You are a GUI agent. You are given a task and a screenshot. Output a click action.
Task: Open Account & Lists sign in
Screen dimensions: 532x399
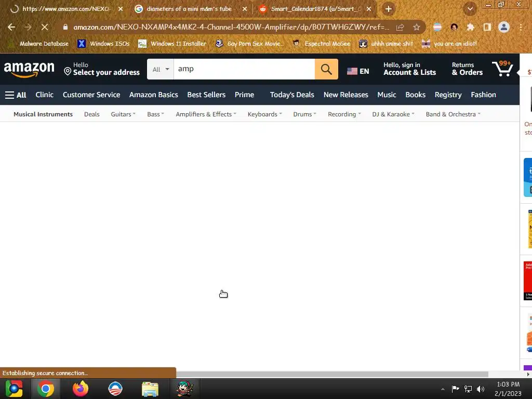[x=409, y=69]
